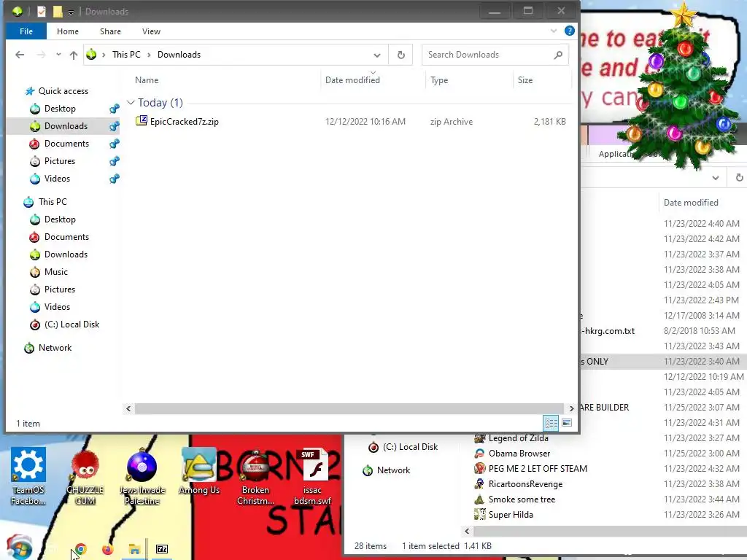Open Downloads under This PC
The image size is (747, 560).
coord(66,254)
